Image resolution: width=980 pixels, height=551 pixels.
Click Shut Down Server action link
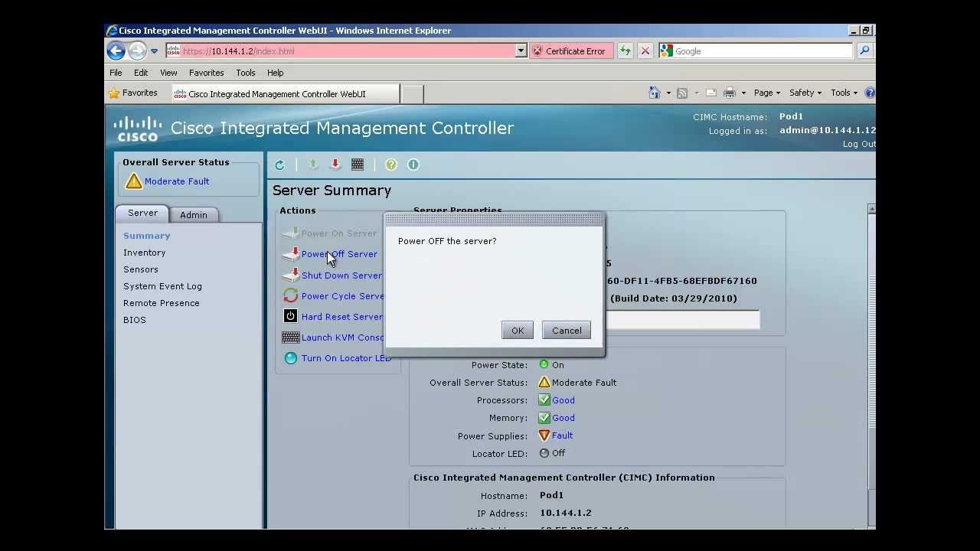342,275
